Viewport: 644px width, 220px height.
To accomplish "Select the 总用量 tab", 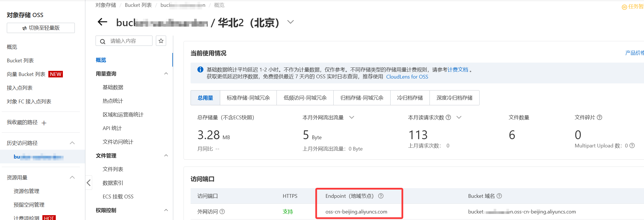I will tap(205, 98).
